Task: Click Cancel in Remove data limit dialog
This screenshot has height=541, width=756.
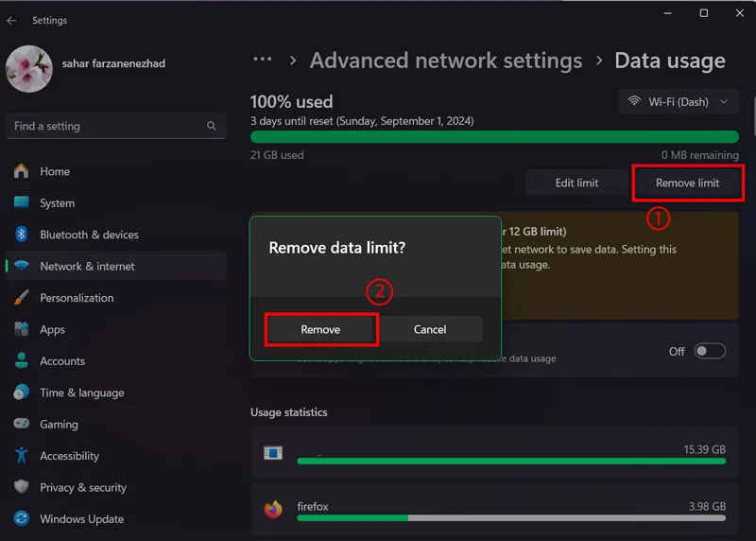Action: coord(430,329)
